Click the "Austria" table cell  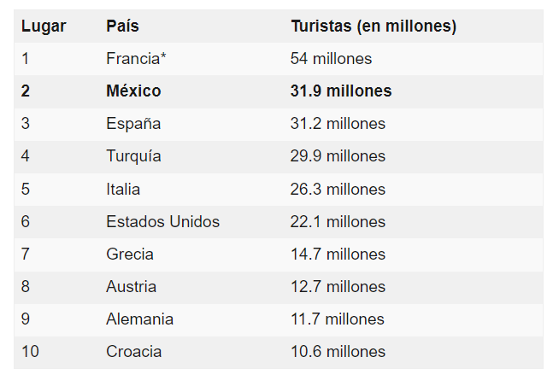tap(131, 286)
